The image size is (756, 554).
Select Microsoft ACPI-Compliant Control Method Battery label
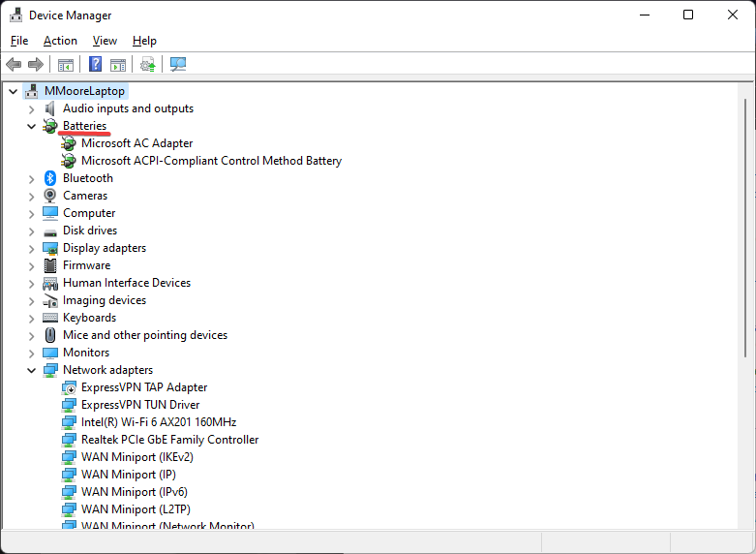tap(211, 161)
